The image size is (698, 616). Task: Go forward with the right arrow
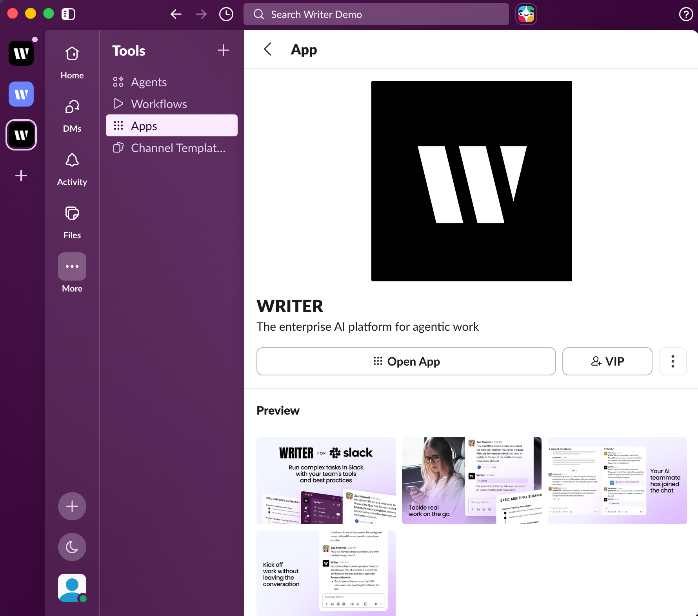(x=201, y=14)
